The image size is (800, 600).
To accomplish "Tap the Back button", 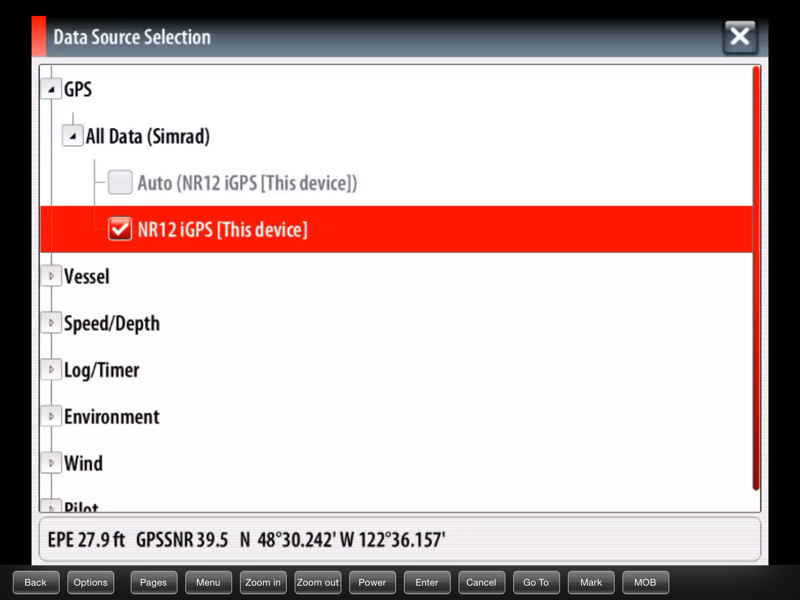I will [x=36, y=583].
